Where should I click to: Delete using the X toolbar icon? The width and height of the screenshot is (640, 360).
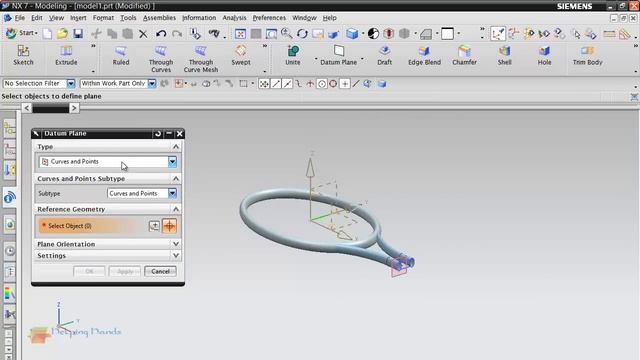point(143,34)
